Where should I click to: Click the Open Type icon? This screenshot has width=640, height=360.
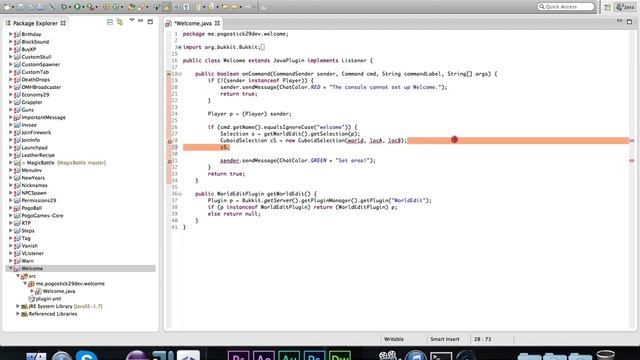[x=131, y=7]
